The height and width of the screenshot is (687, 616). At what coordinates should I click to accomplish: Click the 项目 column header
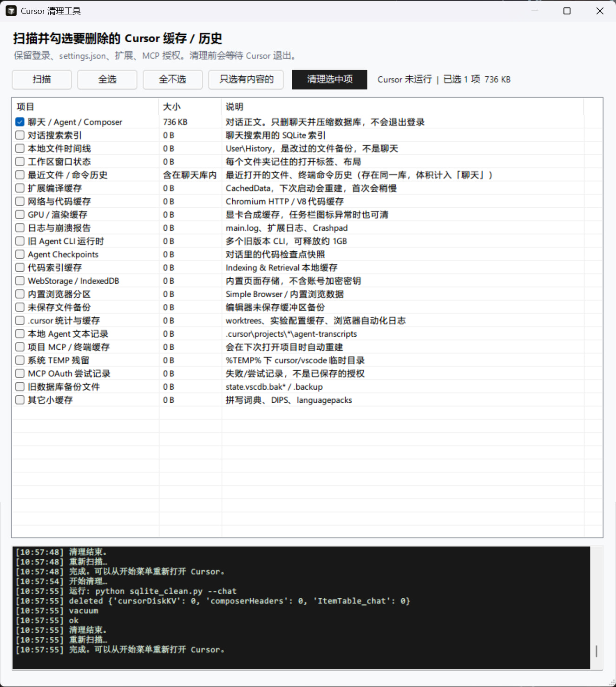[x=85, y=107]
